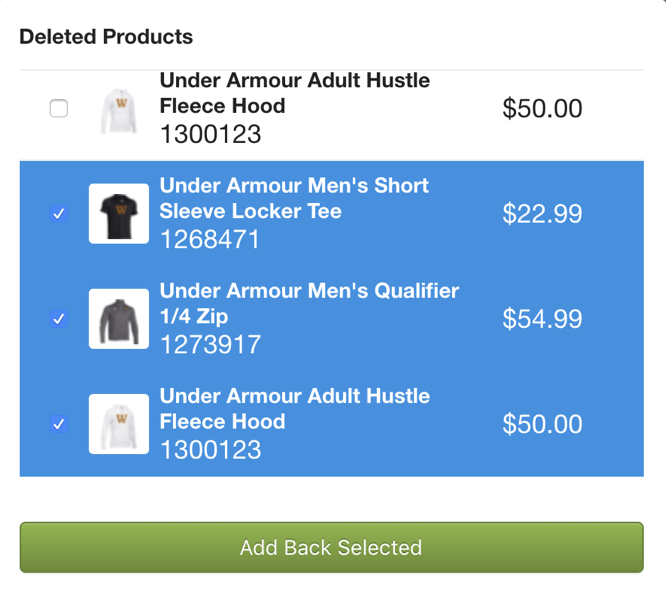Screen dimensions: 666x593
Task: Click the $50.00 price in the highlighted row
Action: pyautogui.click(x=542, y=424)
